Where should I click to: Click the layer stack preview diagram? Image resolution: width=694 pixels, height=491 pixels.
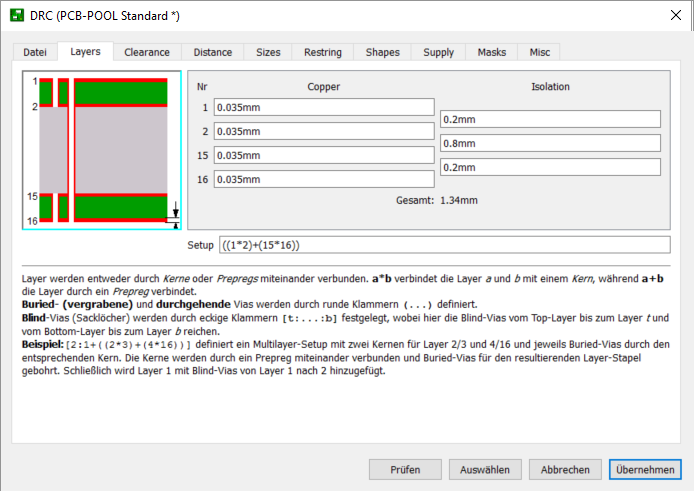tap(102, 150)
